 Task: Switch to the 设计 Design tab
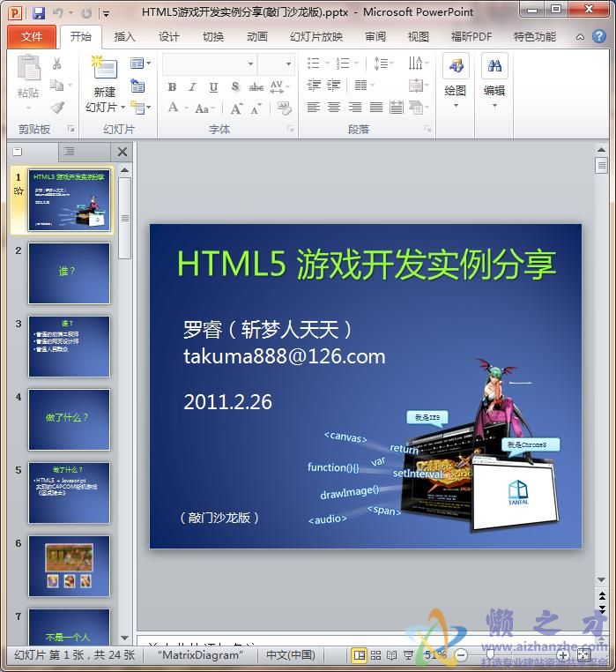pyautogui.click(x=168, y=37)
